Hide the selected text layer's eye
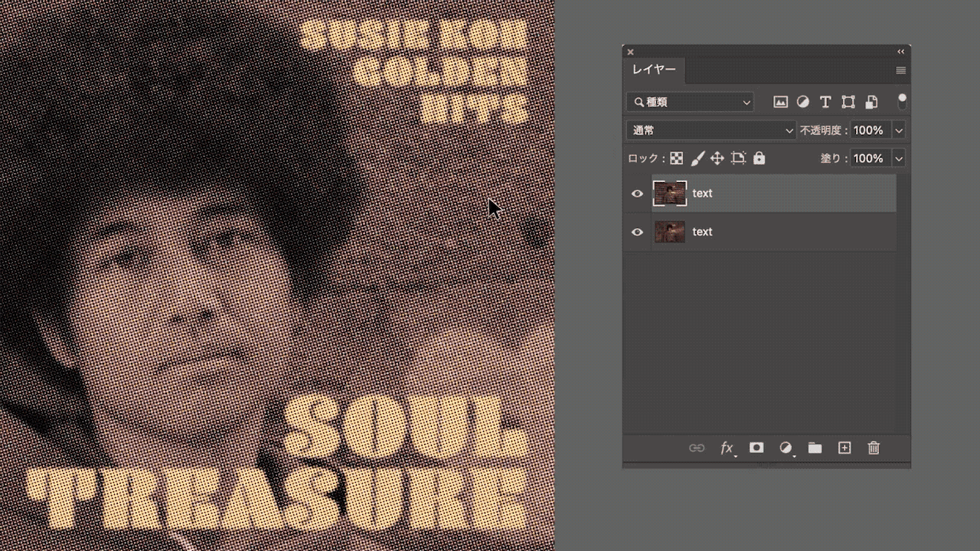 [637, 194]
